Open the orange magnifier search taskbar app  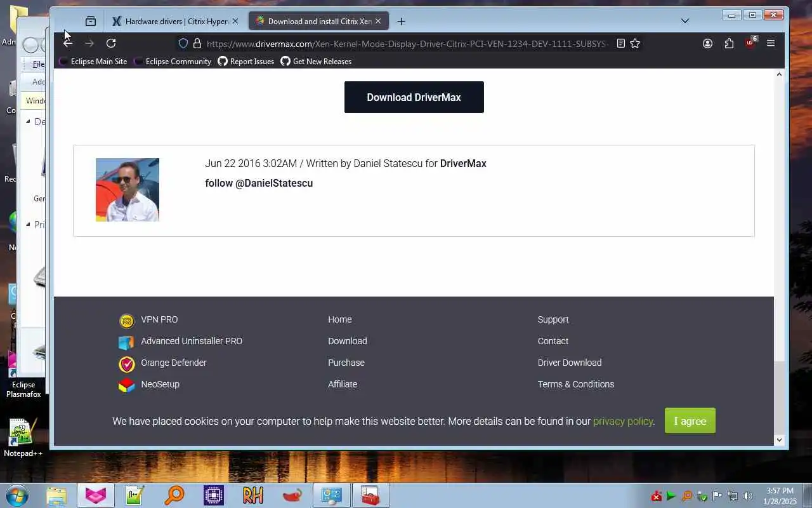click(174, 495)
